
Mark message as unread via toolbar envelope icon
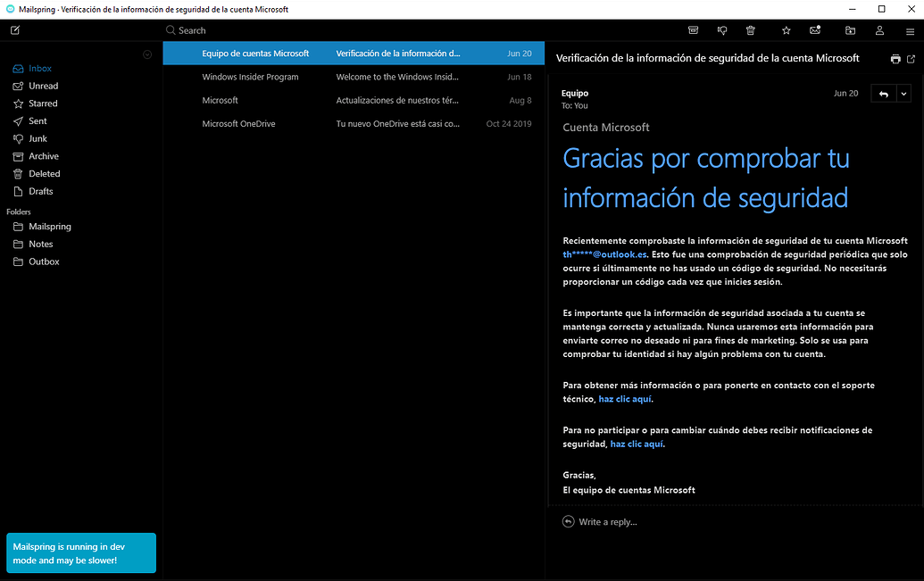pos(815,30)
